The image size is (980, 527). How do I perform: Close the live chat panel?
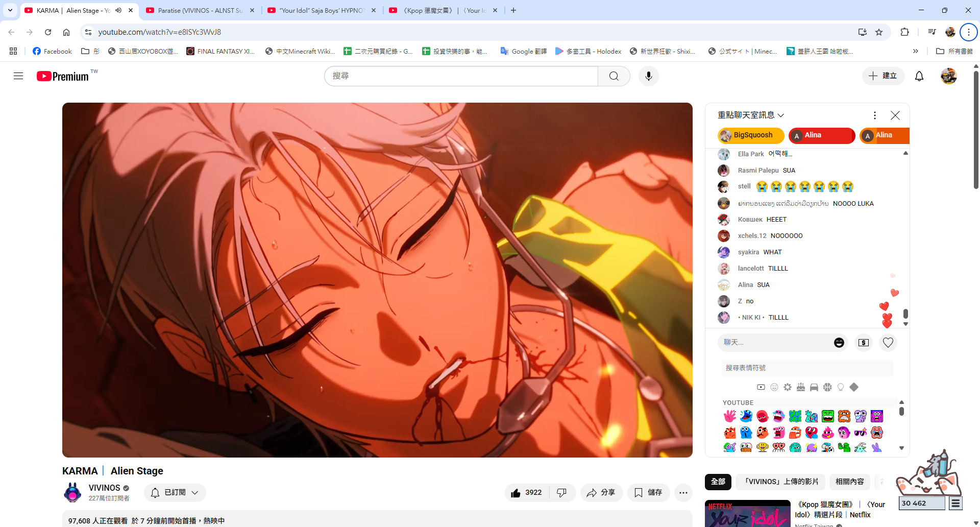(x=895, y=115)
